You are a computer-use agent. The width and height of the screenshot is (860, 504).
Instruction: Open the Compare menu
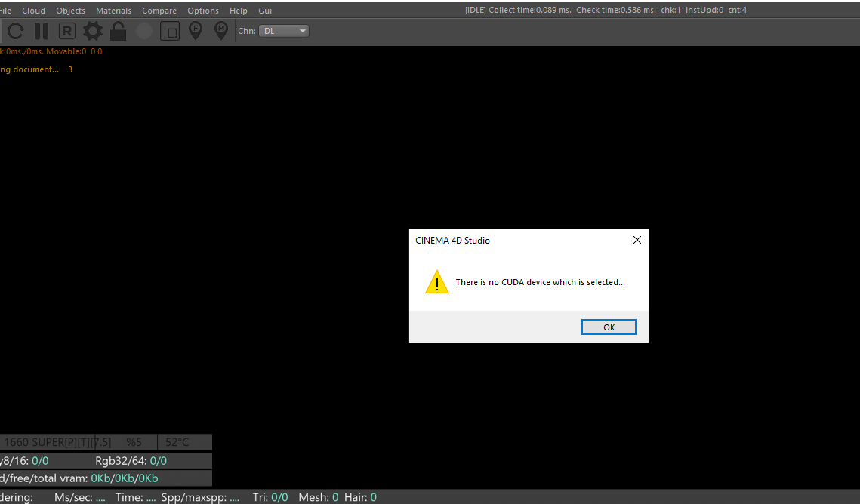coord(159,11)
